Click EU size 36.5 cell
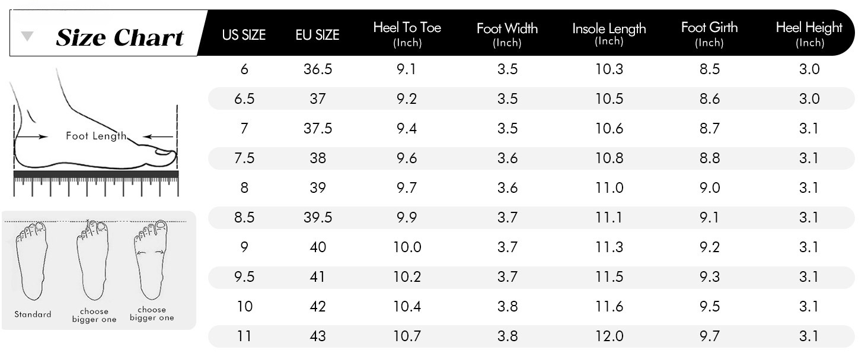Viewport: 868px width, 356px height. pos(318,69)
